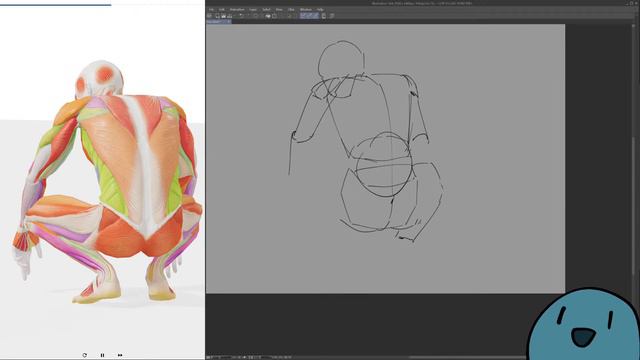Open the Select menu
Image resolution: width=640 pixels, height=360 pixels.
tap(267, 9)
